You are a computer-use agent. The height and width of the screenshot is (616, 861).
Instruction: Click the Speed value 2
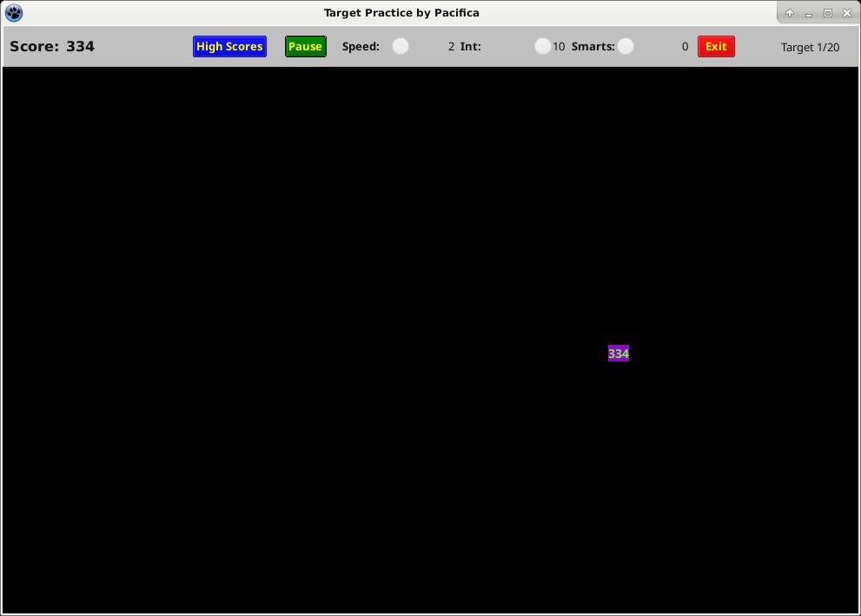click(451, 47)
